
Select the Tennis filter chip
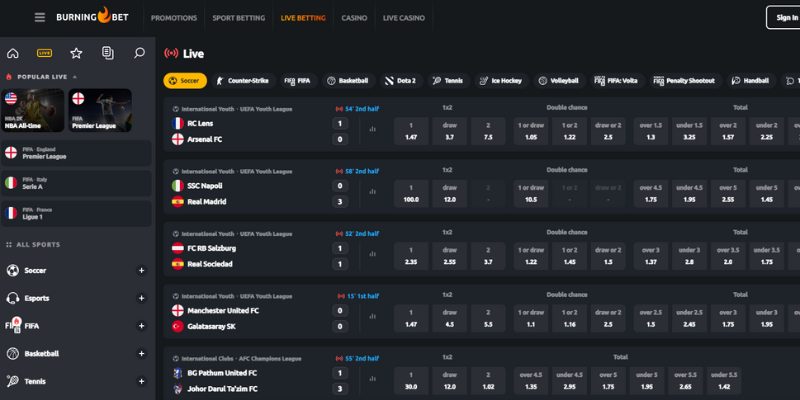[449, 81]
